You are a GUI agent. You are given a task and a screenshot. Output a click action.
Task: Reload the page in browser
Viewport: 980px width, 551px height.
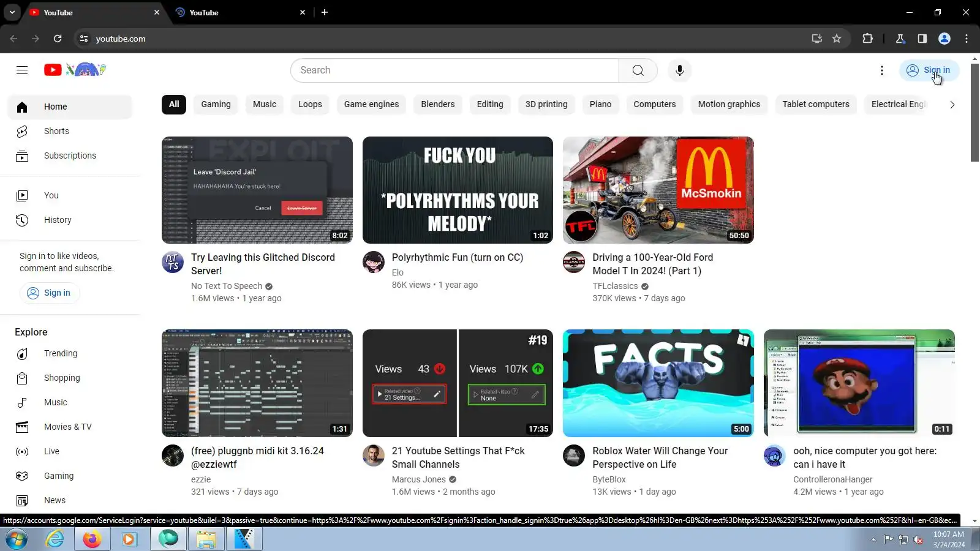click(x=58, y=39)
